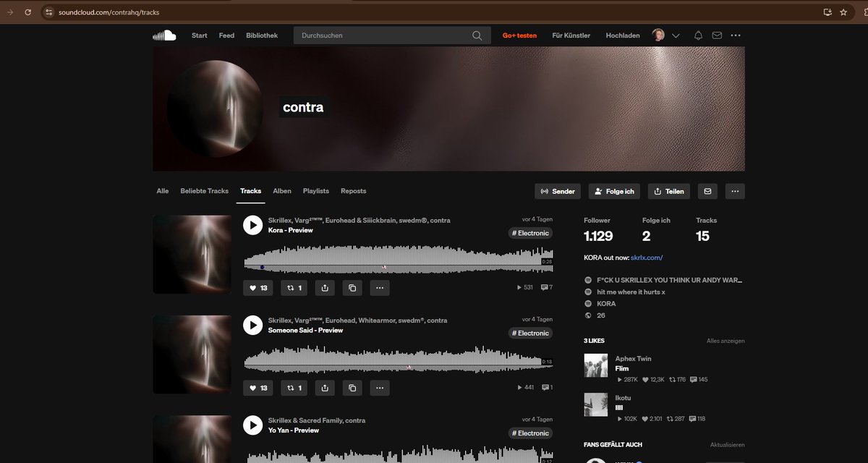This screenshot has height=463, width=868.
Task: Message contra via envelope button
Action: 707,191
